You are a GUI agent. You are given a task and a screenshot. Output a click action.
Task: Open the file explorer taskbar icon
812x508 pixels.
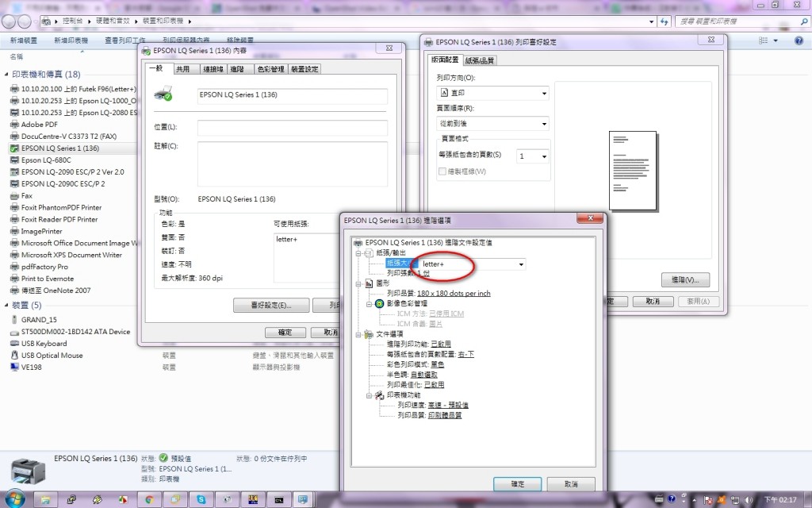[45, 500]
